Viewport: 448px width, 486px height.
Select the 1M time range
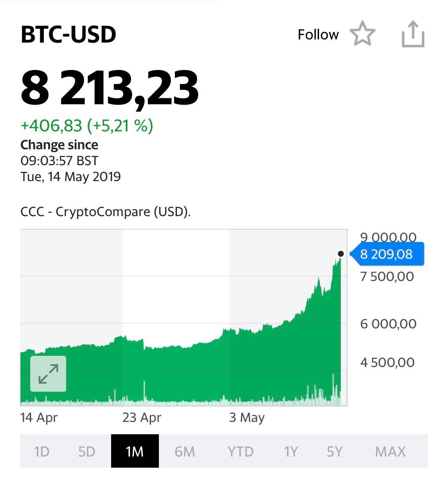pos(135,451)
